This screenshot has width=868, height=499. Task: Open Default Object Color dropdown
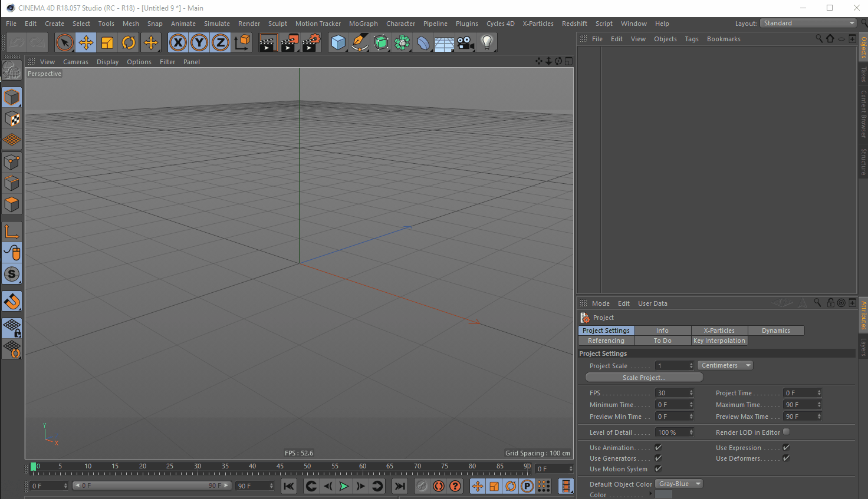point(679,484)
